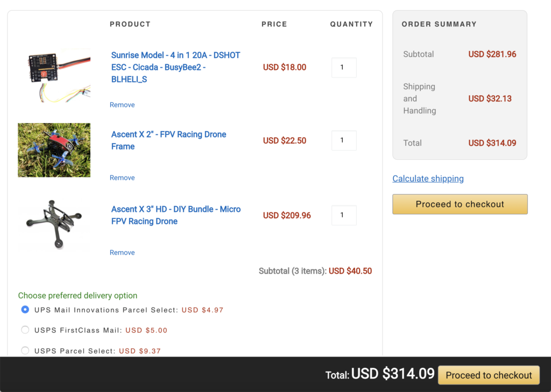Choose USPS FirstClass Mail delivery option
This screenshot has height=392, width=551.
click(25, 330)
